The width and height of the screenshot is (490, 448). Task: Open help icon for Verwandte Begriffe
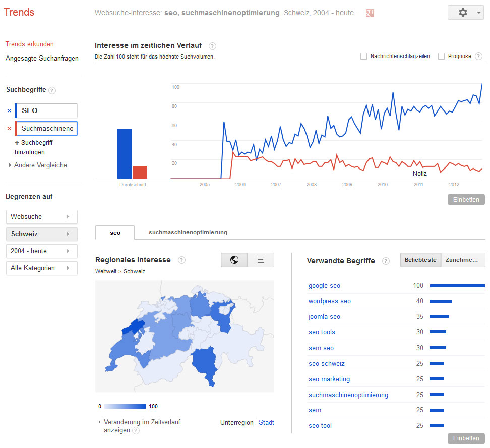(x=386, y=261)
